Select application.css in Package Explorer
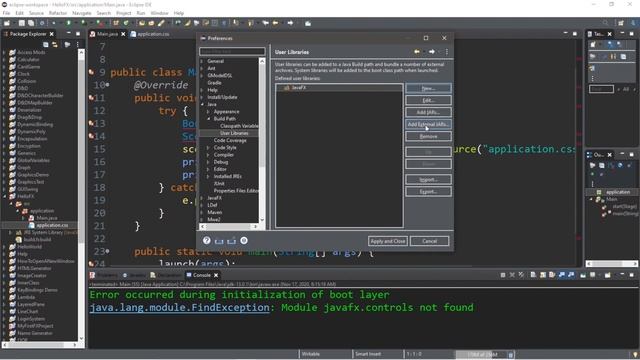Viewport: 640px width, 360px height. pos(51,225)
